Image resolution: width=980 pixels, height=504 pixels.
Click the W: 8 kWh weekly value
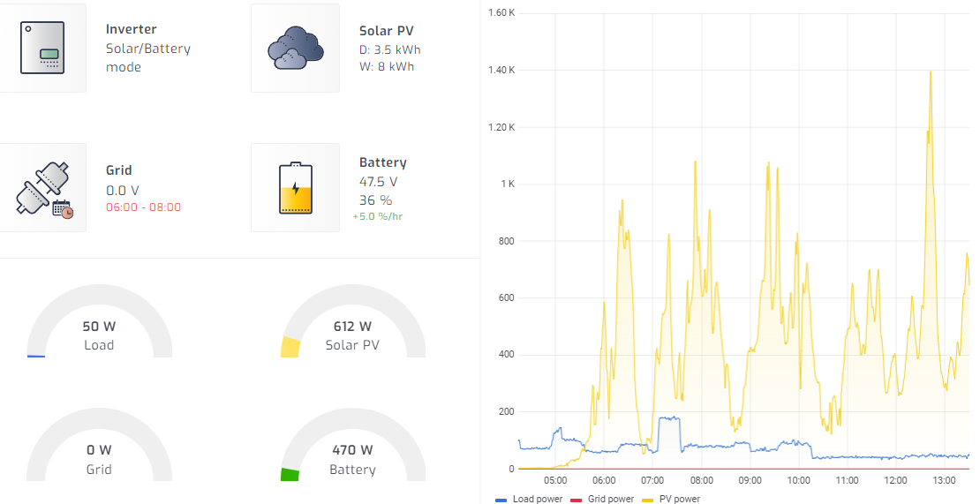coord(387,66)
